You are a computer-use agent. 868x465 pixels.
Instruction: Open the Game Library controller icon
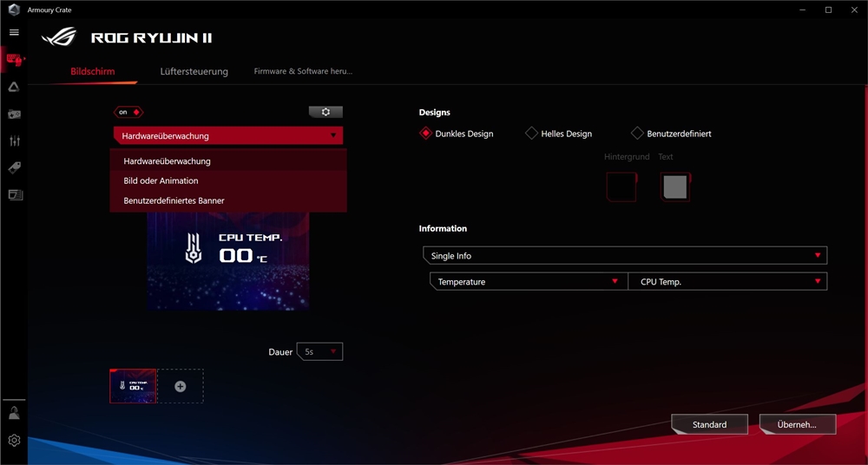click(14, 114)
